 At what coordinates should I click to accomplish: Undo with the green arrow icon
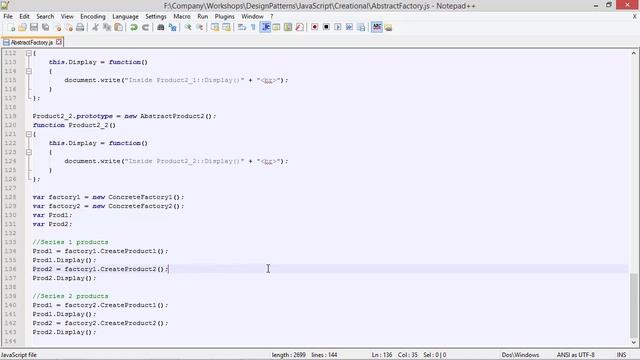(x=133, y=27)
